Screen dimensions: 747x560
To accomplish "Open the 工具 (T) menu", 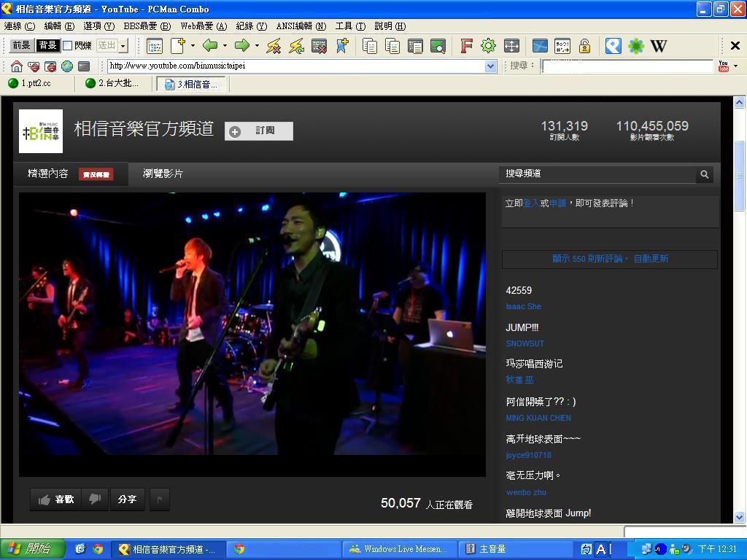I will (349, 26).
